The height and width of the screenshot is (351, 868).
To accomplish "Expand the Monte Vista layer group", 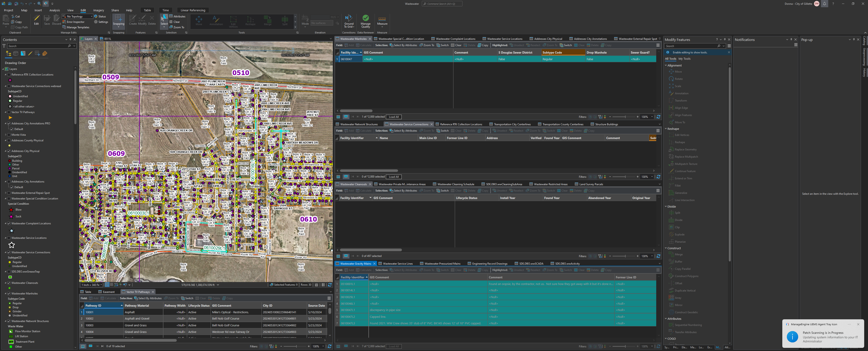I will [6, 135].
